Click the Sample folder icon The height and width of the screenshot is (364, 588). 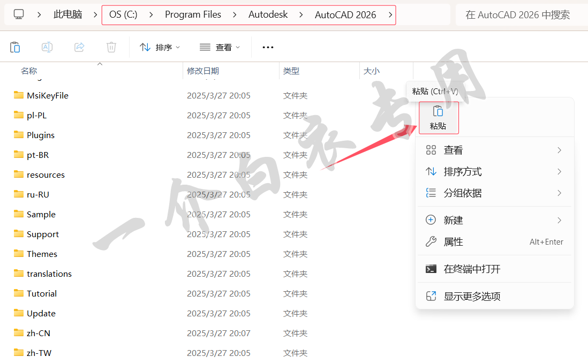(x=18, y=214)
